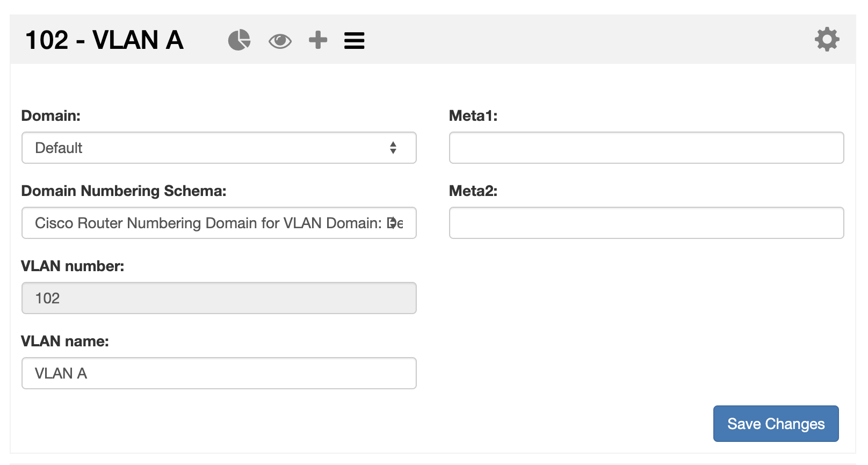Viewport: 868px width, 465px height.
Task: Click the "Domain Numbering Schema:" label
Action: pos(124,191)
